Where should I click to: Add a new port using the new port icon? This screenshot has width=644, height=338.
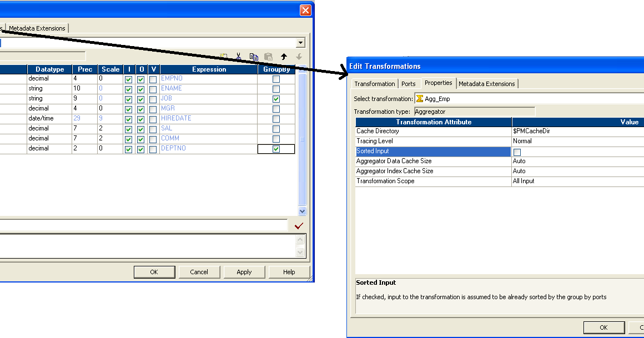point(223,56)
